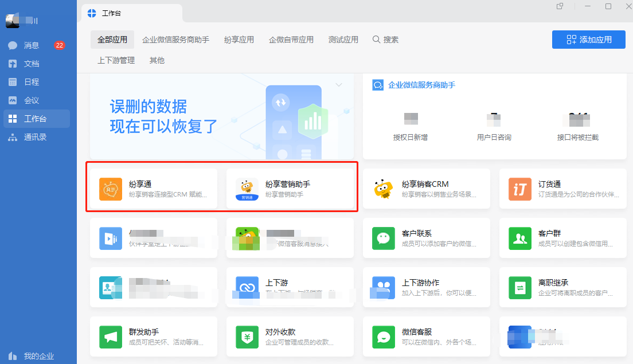Click the 企业可将离职成员的客户 description

(576, 293)
